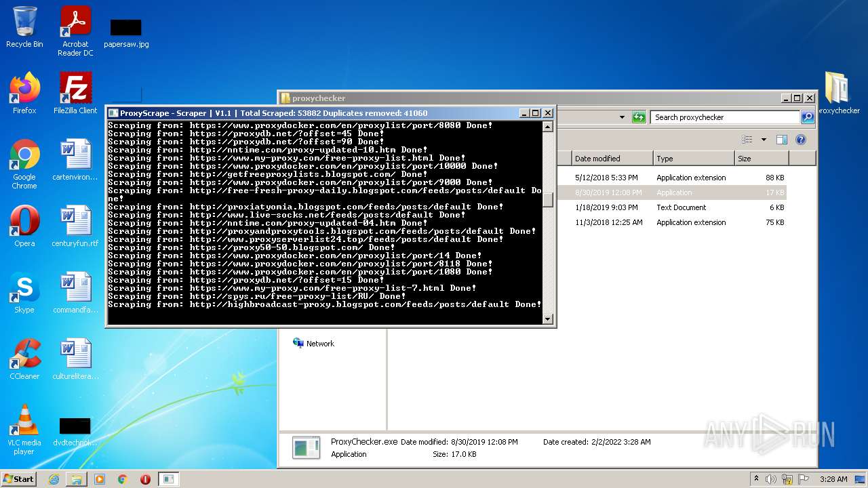Open Skype from the desktop
Viewport: 868px width, 488px height.
(24, 293)
